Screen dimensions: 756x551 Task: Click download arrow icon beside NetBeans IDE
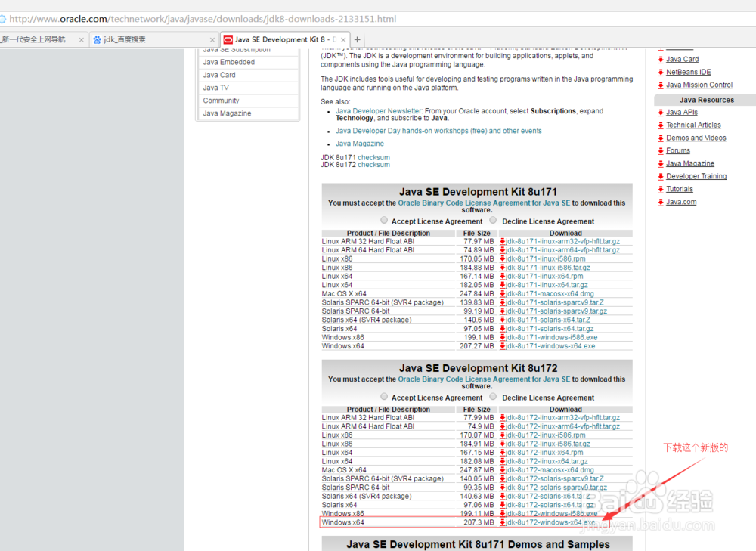coord(661,73)
